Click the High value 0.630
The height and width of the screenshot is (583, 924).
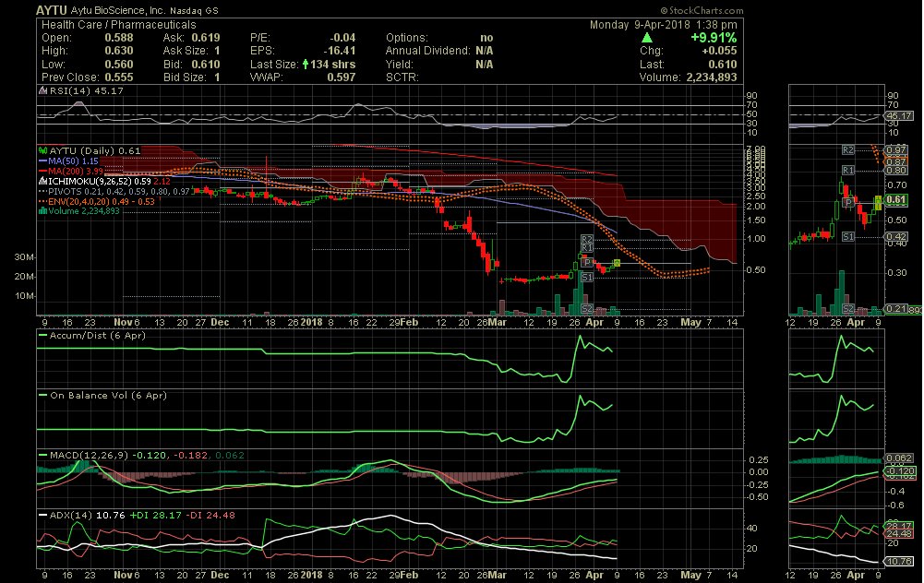pyautogui.click(x=119, y=51)
